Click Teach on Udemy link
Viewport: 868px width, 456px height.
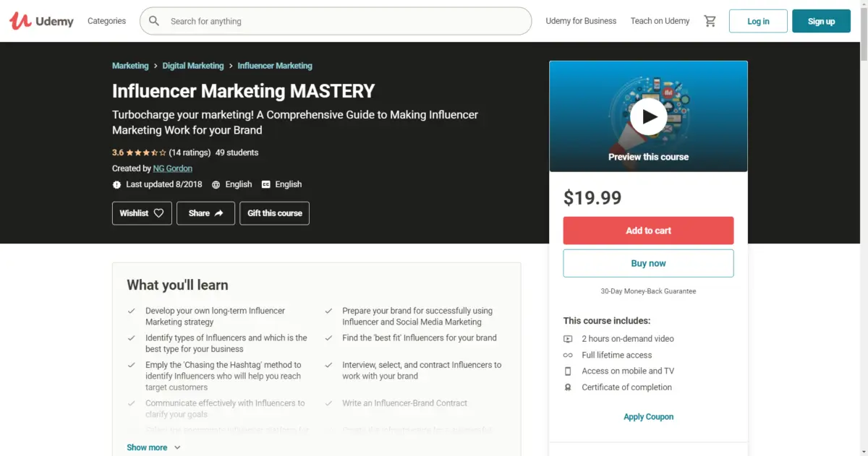(x=660, y=21)
